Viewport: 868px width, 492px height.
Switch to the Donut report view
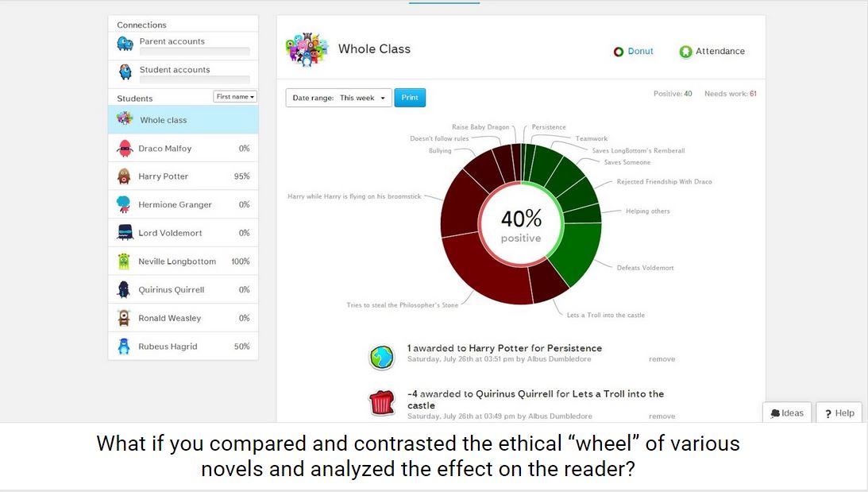click(x=634, y=52)
